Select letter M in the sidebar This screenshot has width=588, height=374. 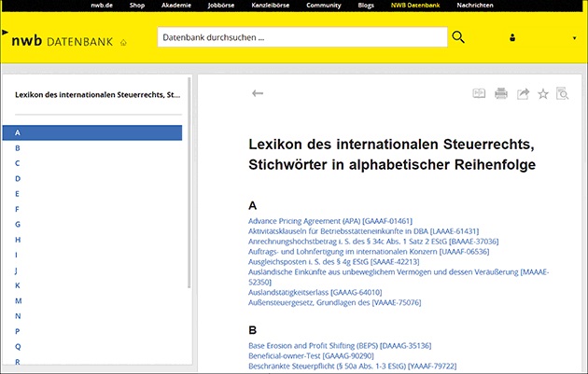[18, 300]
